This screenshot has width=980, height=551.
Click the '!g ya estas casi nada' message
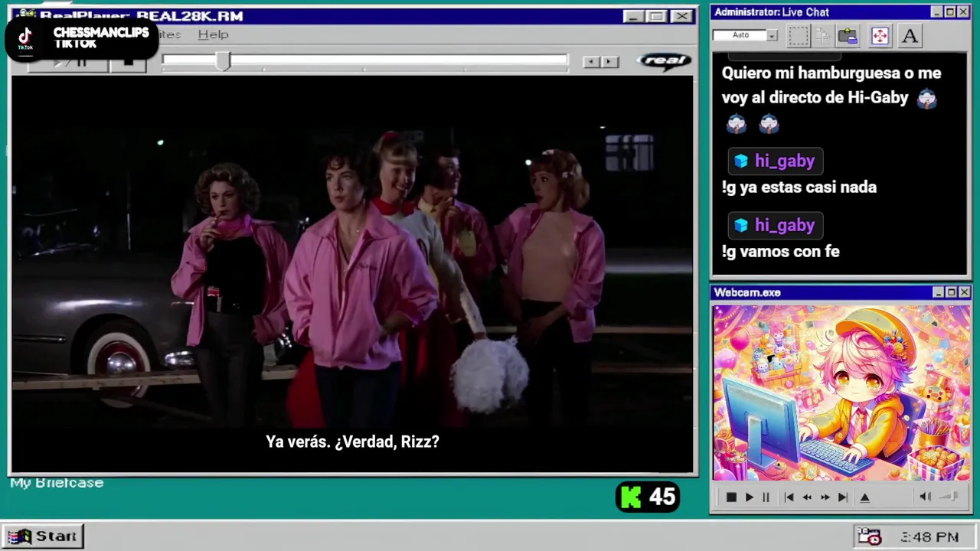click(x=799, y=187)
